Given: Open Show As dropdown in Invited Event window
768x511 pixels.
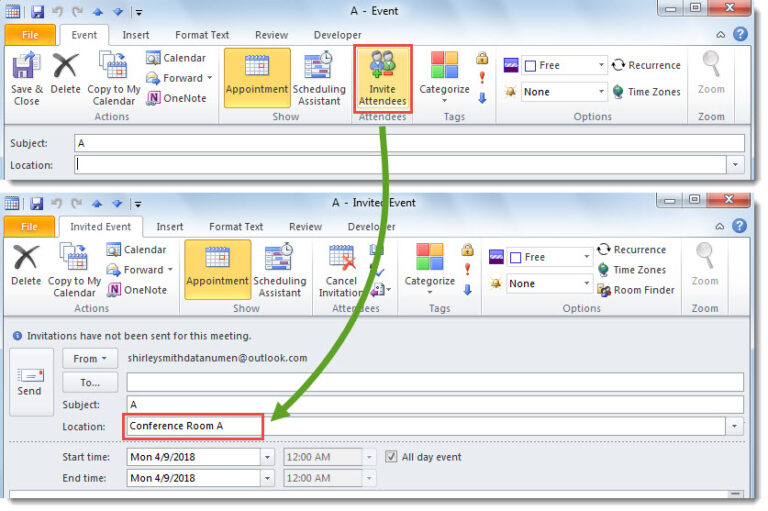Looking at the screenshot, I should (586, 257).
